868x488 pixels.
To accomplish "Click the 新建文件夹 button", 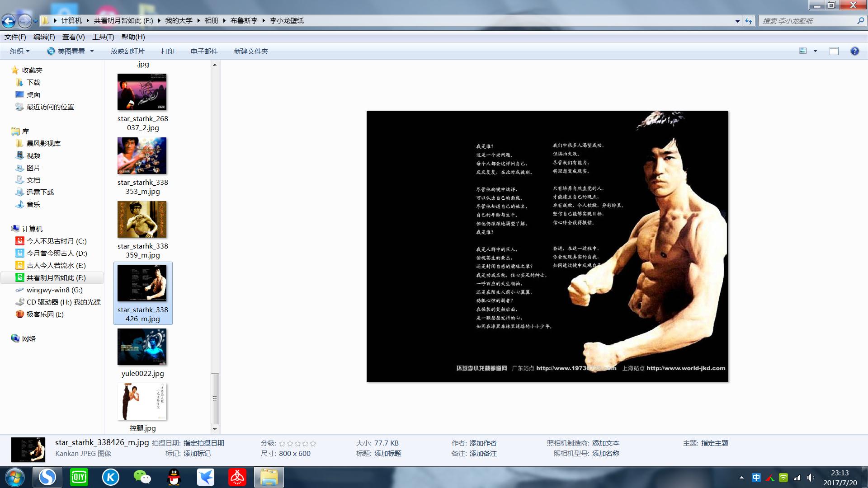I will point(251,51).
